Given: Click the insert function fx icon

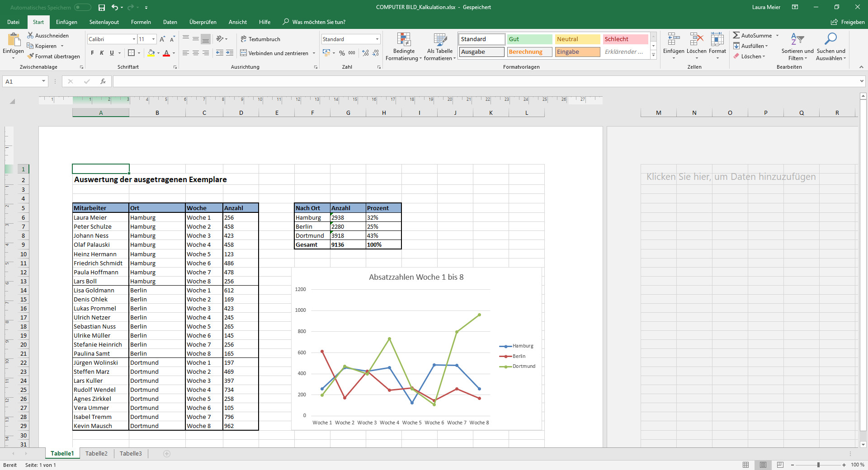Looking at the screenshot, I should coord(103,81).
